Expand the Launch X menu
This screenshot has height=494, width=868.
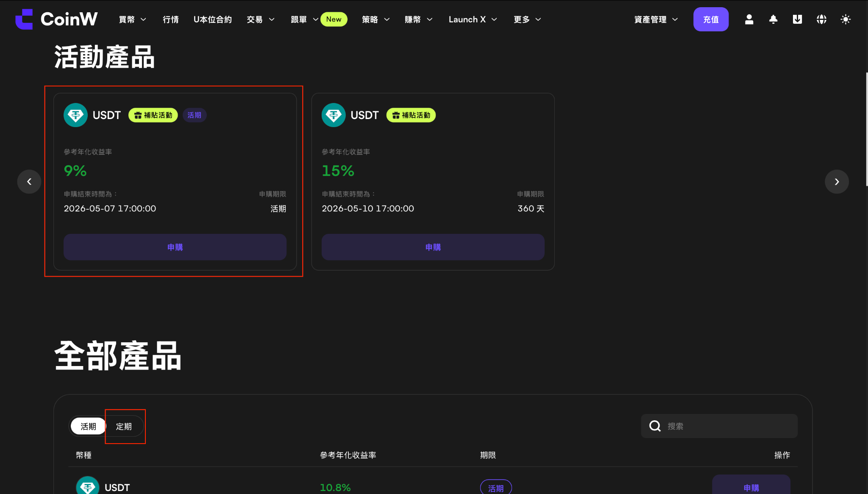click(473, 19)
